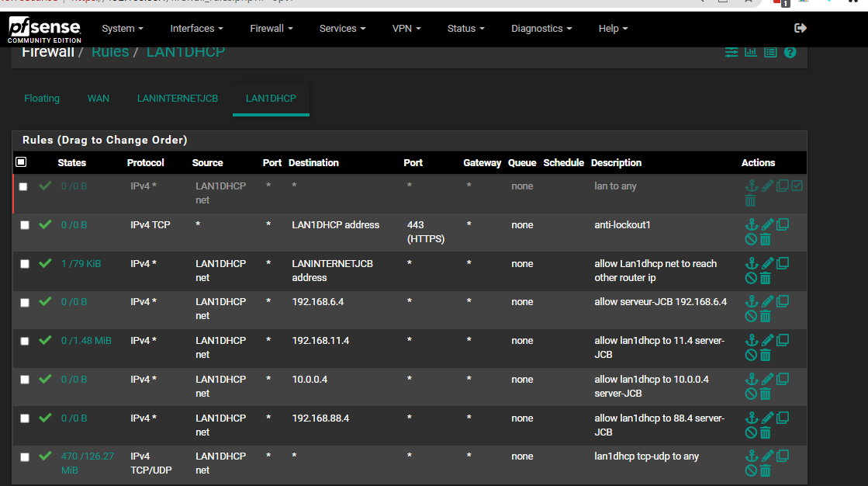Screen dimensions: 868x486
Task: Copy the anti-lockout1 rule
Action: coord(782,224)
